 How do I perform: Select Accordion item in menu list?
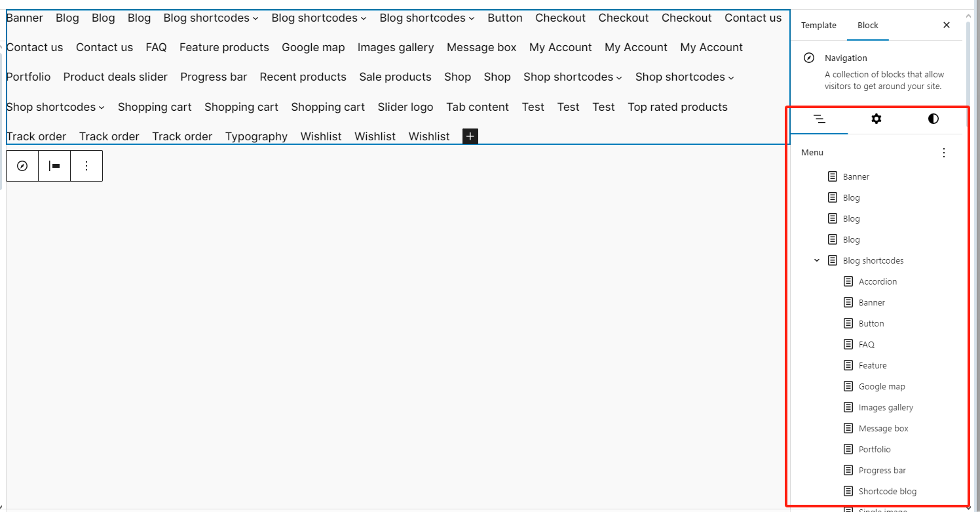click(x=877, y=281)
